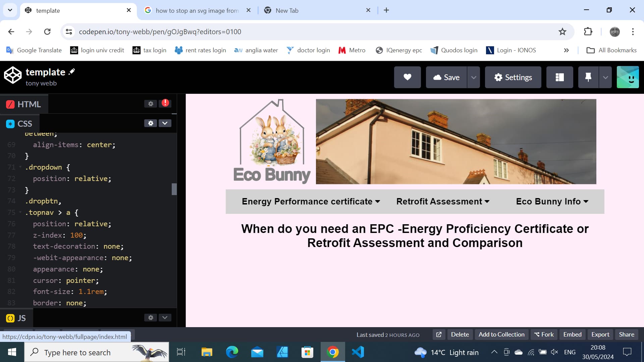Add this pen to a collection
Screen dimensions: 644x362
coord(501,334)
